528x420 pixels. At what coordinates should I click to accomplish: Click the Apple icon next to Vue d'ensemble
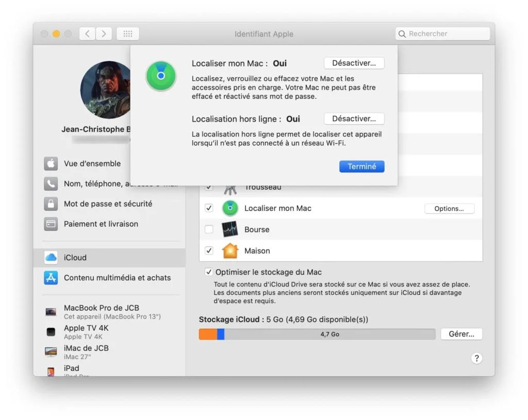[x=50, y=163]
